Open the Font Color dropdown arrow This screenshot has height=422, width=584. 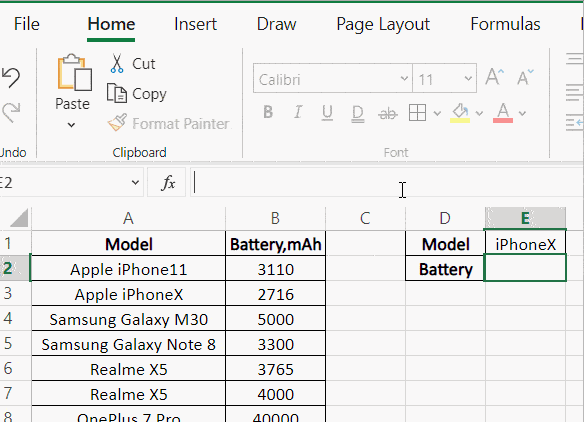[523, 113]
